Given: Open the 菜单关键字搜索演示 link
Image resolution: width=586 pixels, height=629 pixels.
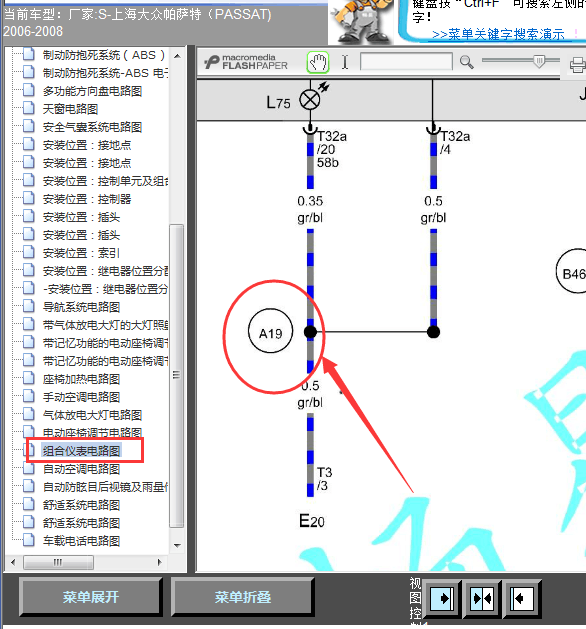Looking at the screenshot, I should click(x=498, y=34).
